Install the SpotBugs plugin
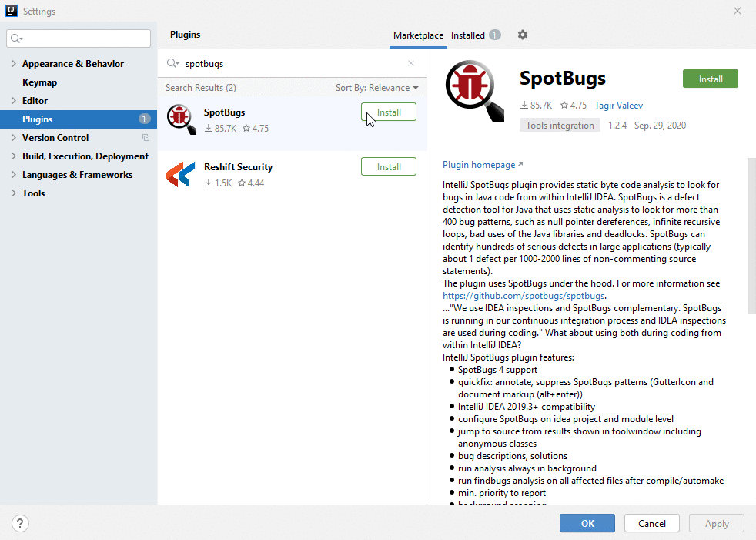 click(x=710, y=78)
